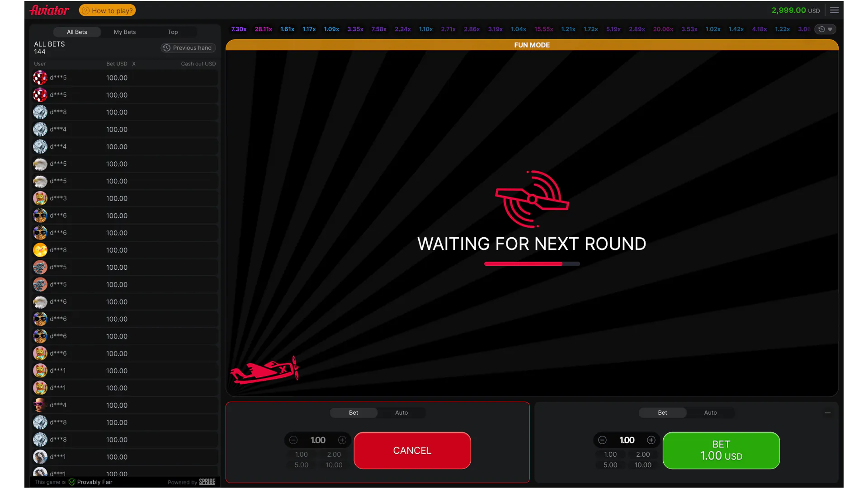Screen dimensions: 868x488
Task: Click the Provably Fair shield icon
Action: point(72,482)
